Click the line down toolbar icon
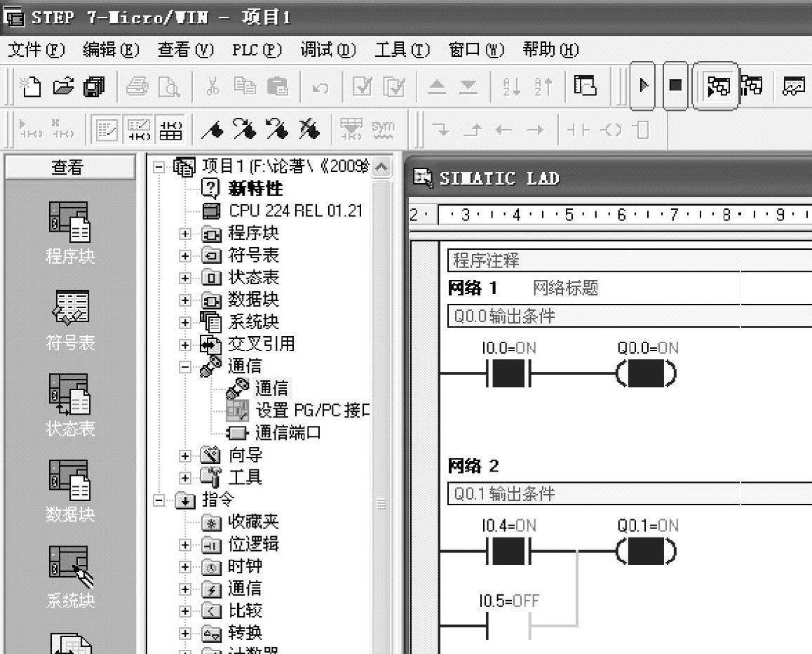The height and width of the screenshot is (654, 812). 440,130
